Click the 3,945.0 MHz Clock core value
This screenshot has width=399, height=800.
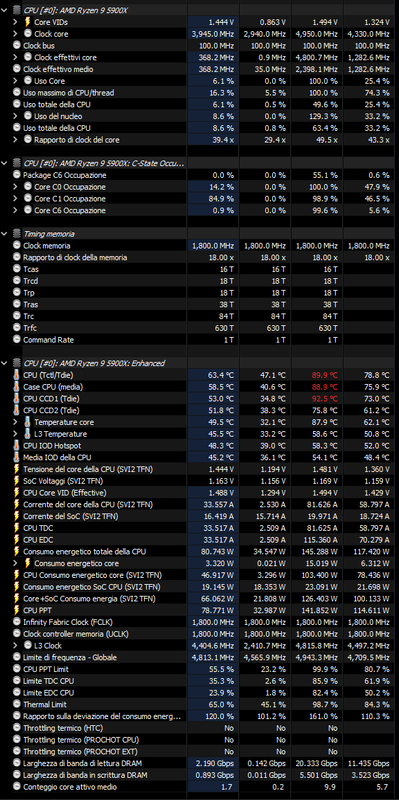(x=213, y=34)
